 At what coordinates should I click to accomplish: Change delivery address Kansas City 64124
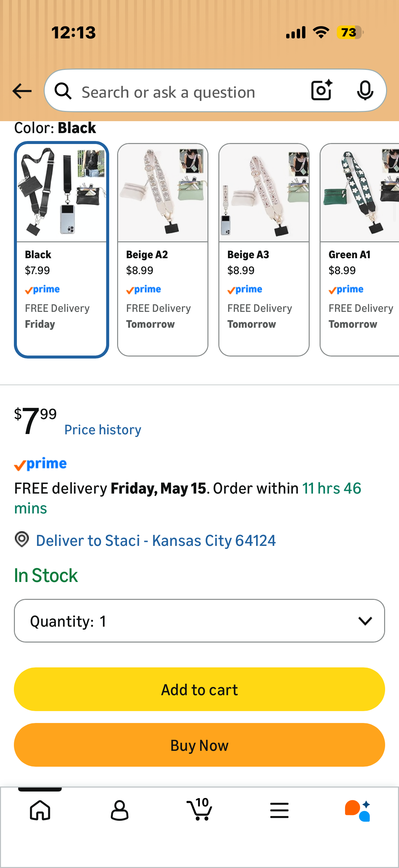point(155,541)
